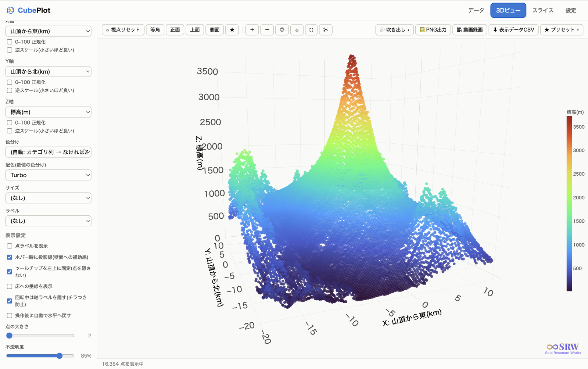Image resolution: width=588 pixels, height=369 pixels.
Task: Click the 標高(m) color scale bar
Action: (569, 204)
